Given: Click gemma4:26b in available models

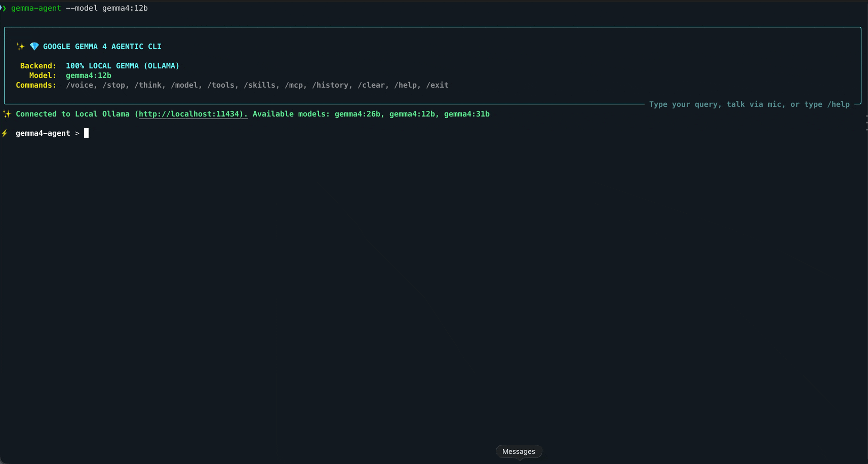Looking at the screenshot, I should 358,114.
